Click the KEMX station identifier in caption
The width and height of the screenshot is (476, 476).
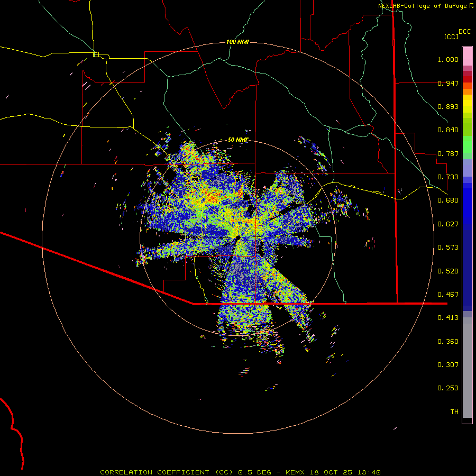[296, 472]
